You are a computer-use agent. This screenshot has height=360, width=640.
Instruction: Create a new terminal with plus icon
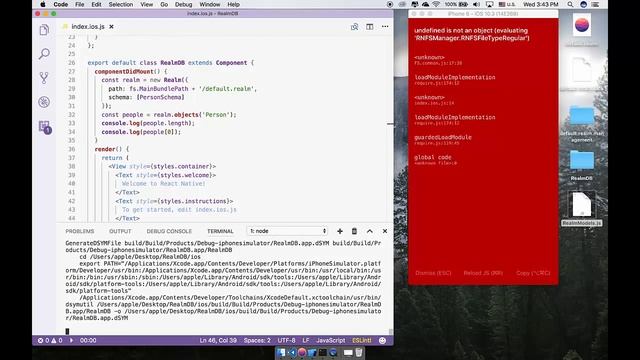pyautogui.click(x=340, y=231)
